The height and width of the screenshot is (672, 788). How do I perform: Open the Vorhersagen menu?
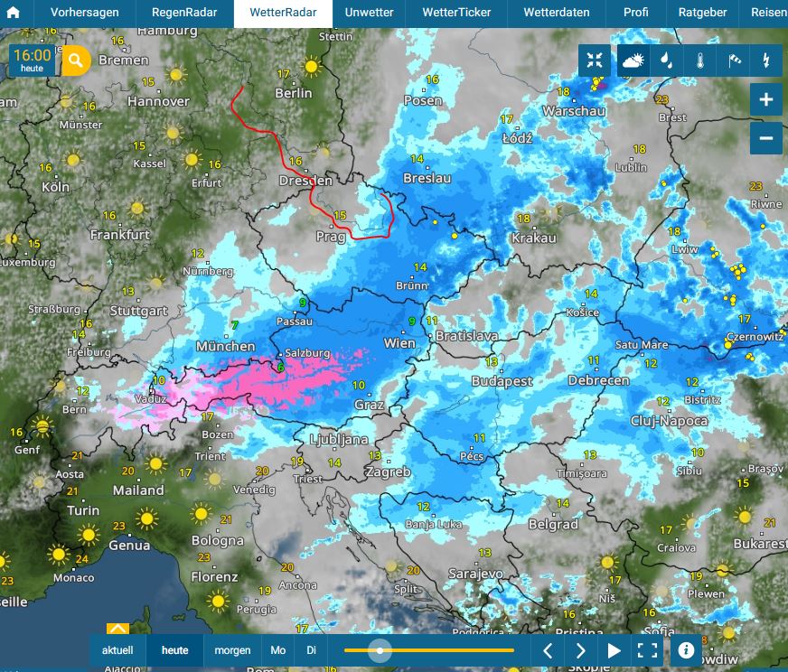point(83,13)
